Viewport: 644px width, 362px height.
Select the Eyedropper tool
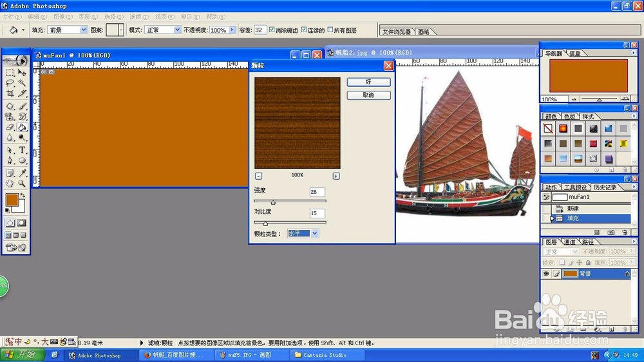(x=22, y=173)
